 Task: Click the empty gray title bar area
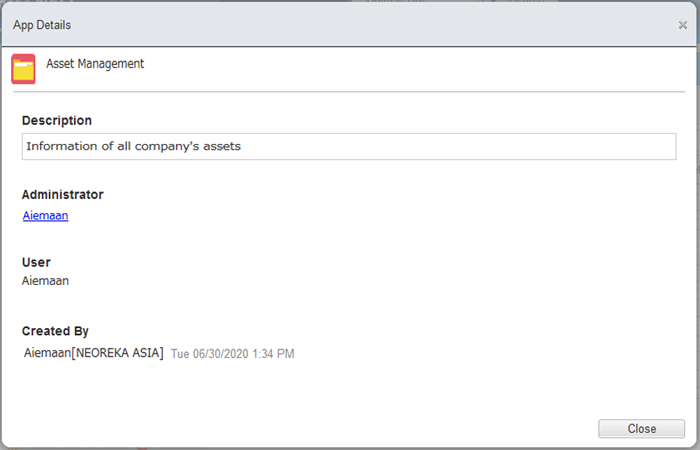pos(375,25)
